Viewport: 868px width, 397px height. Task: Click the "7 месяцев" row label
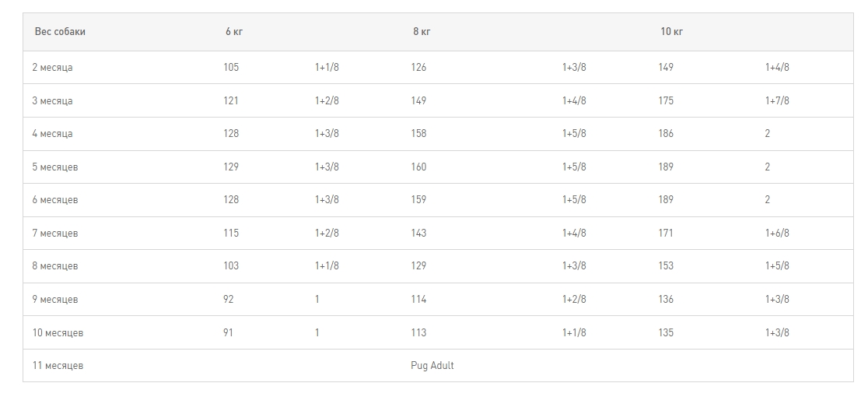pyautogui.click(x=54, y=234)
